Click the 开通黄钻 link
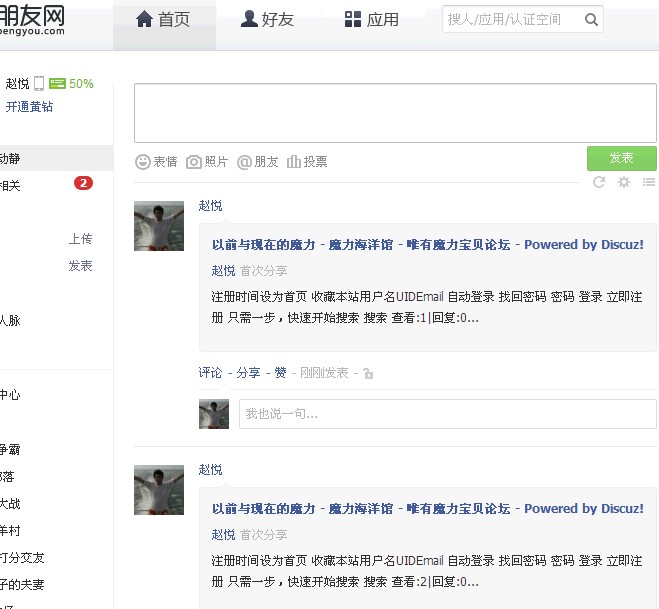This screenshot has width=659, height=609. pos(30,107)
